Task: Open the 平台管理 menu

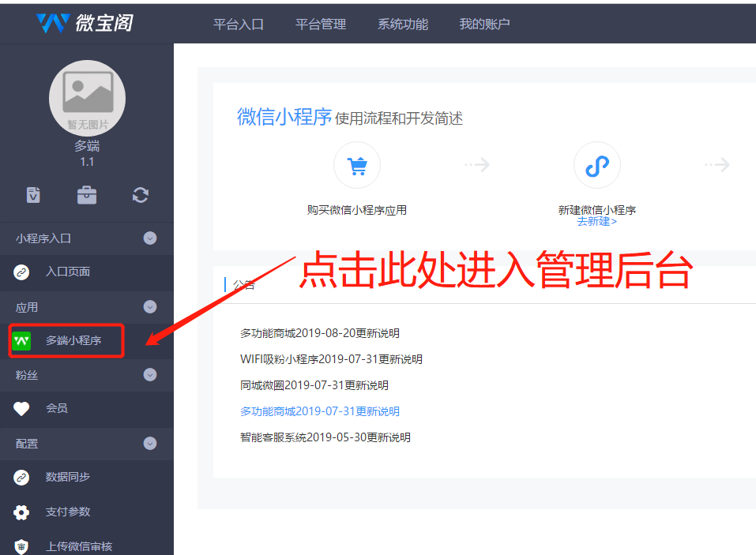Action: pyautogui.click(x=321, y=24)
